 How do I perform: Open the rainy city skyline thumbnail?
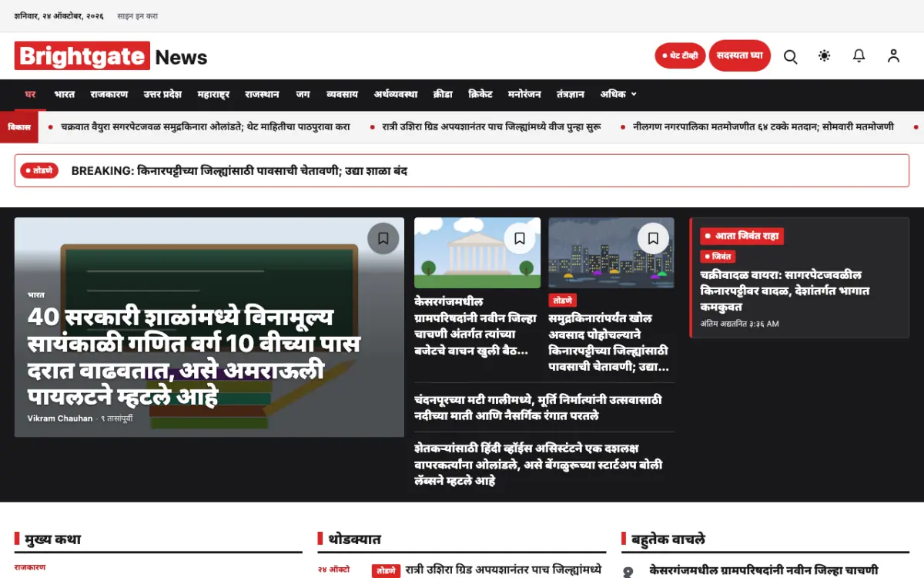[x=611, y=253]
